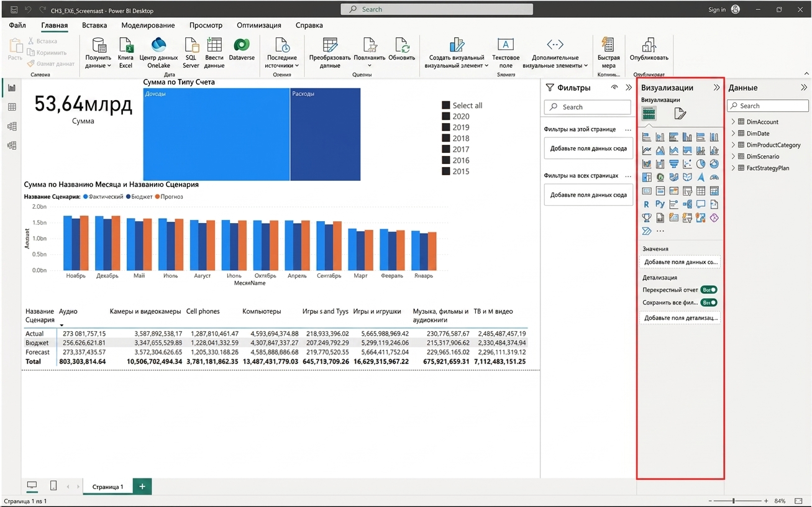
Task: Switch to the Справка tab
Action: pyautogui.click(x=309, y=25)
